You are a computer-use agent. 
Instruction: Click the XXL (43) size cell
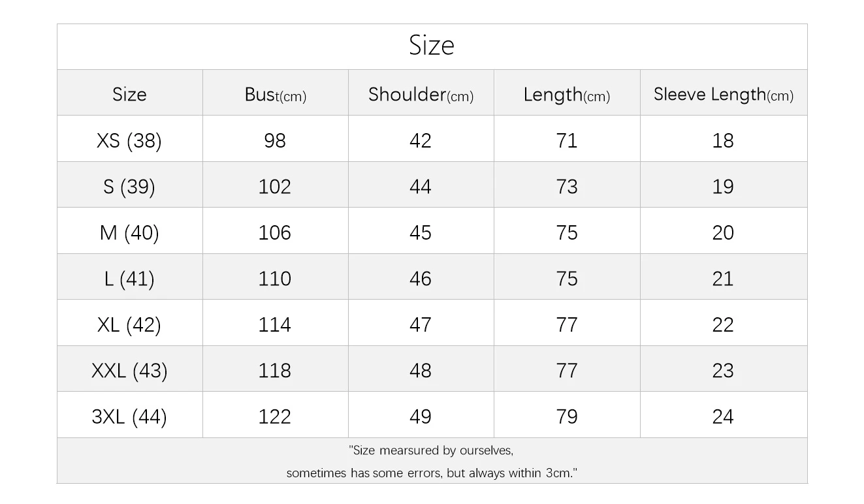[x=129, y=371]
